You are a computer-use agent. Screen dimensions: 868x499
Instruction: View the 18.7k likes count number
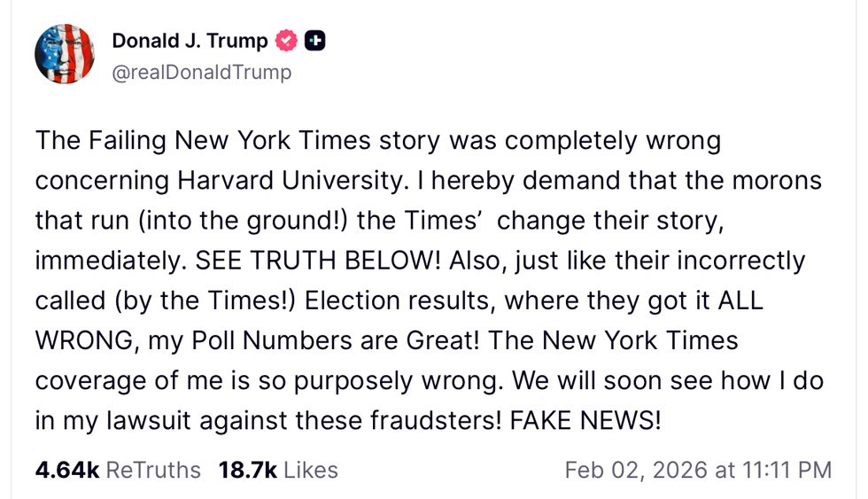248,469
